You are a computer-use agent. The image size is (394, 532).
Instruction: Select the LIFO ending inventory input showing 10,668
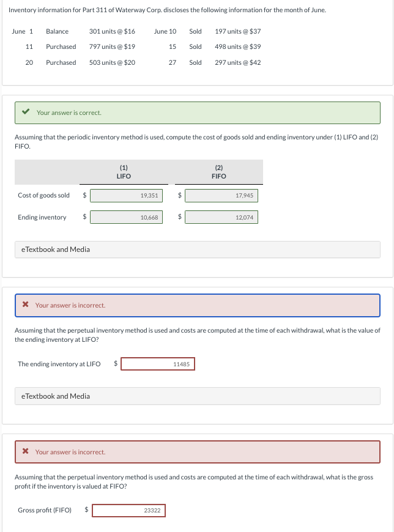125,217
